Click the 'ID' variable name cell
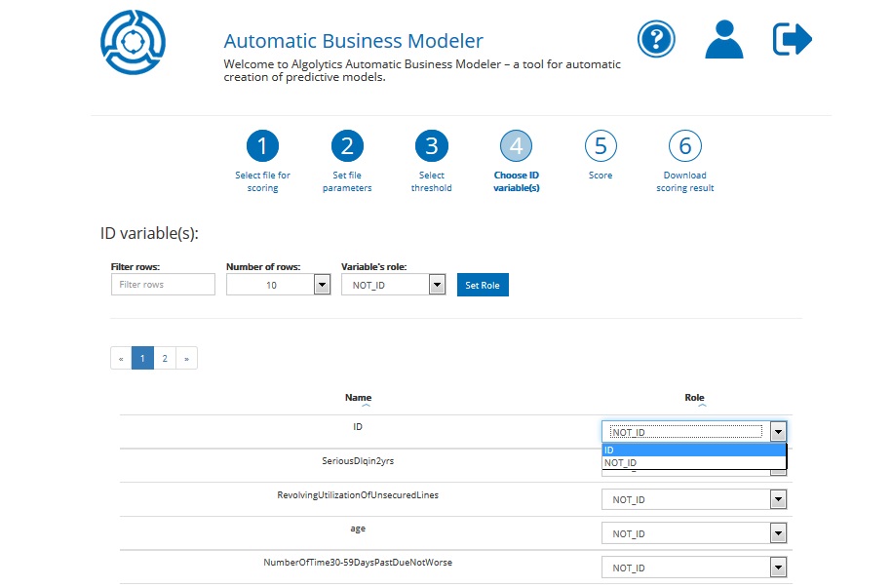This screenshot has width=892, height=588. [x=357, y=426]
